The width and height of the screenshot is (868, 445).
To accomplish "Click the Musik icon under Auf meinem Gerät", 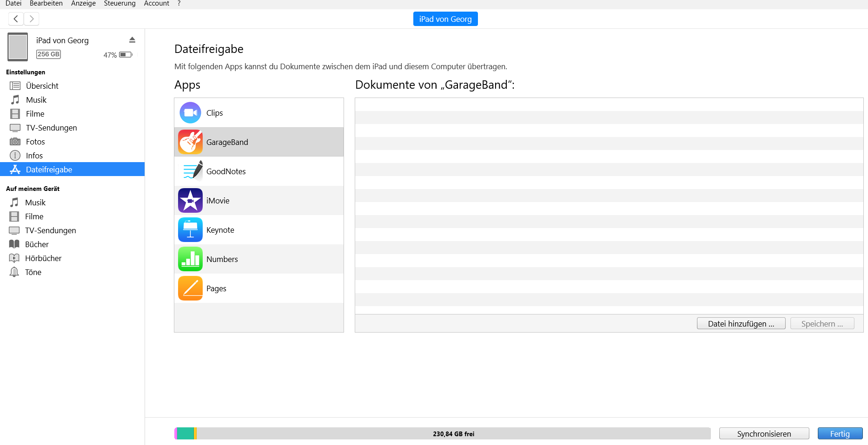I will [14, 203].
